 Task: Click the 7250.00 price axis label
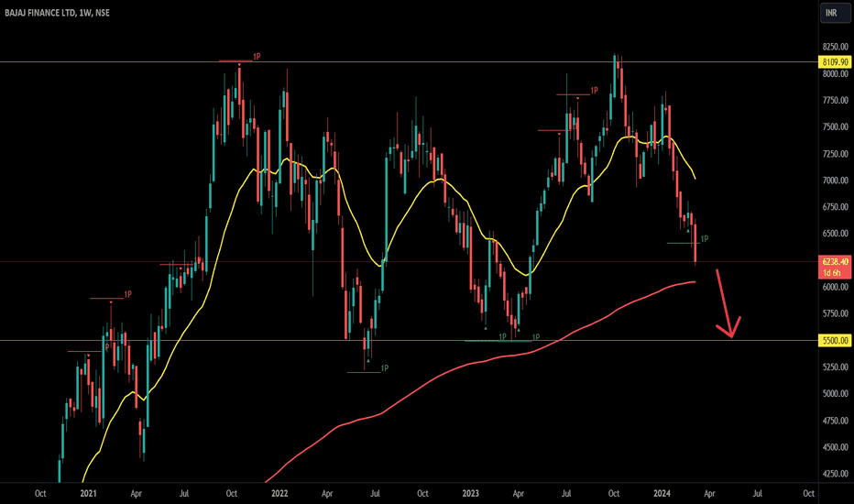coord(836,154)
